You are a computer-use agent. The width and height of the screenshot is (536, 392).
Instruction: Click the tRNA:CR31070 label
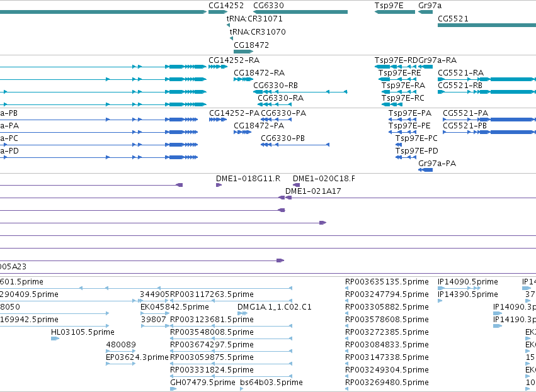point(258,32)
